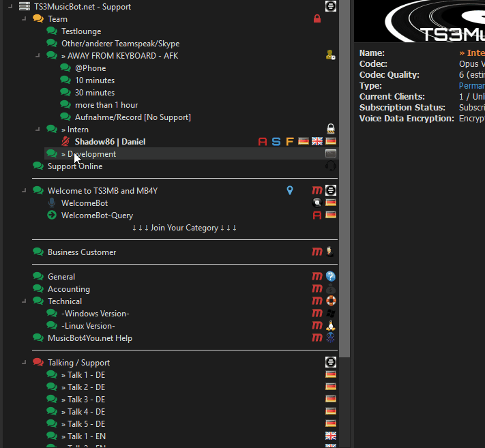Viewport: 485px width, 448px height.
Task: Click the Subscription Status label
Action: [x=402, y=108]
